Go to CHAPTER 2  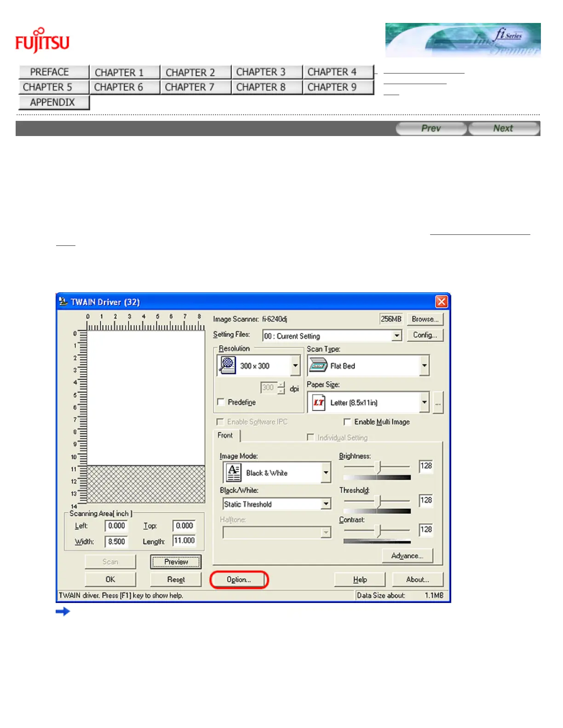(x=195, y=72)
